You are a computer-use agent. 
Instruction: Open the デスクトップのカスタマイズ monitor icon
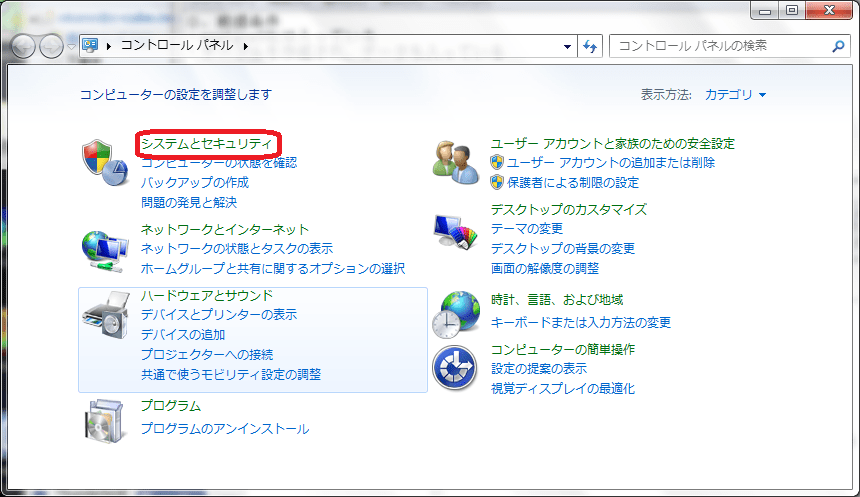455,231
